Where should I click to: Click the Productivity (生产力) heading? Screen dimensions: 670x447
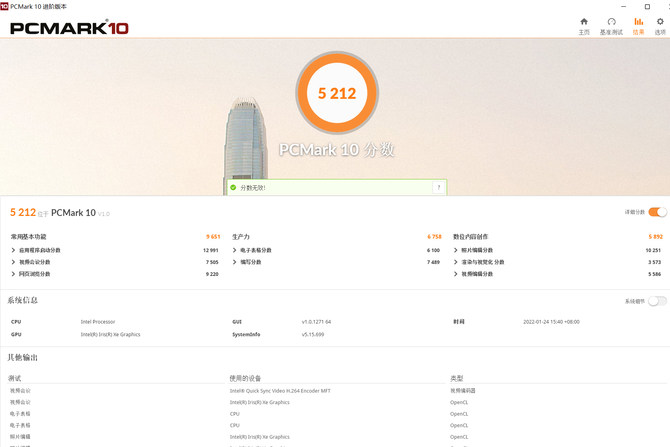(x=241, y=237)
